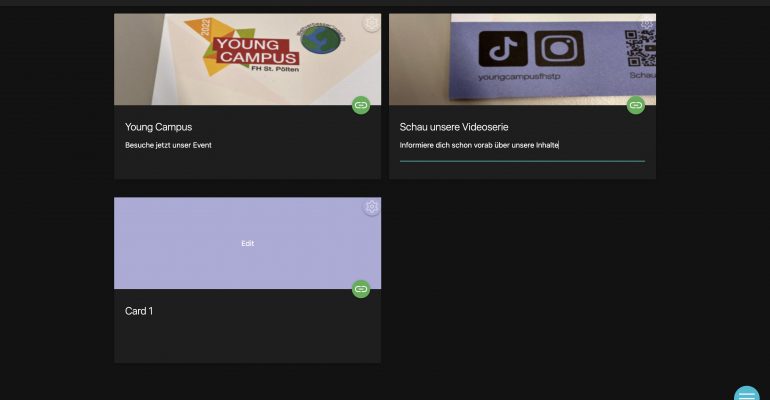Select the Young Campus logo image

coord(248,59)
